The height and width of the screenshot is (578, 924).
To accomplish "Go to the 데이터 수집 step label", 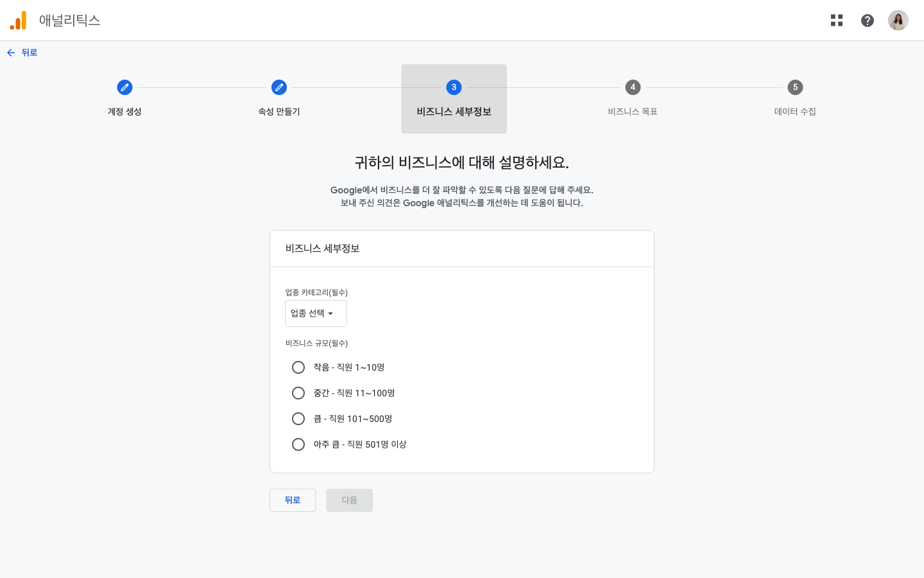I will point(795,112).
